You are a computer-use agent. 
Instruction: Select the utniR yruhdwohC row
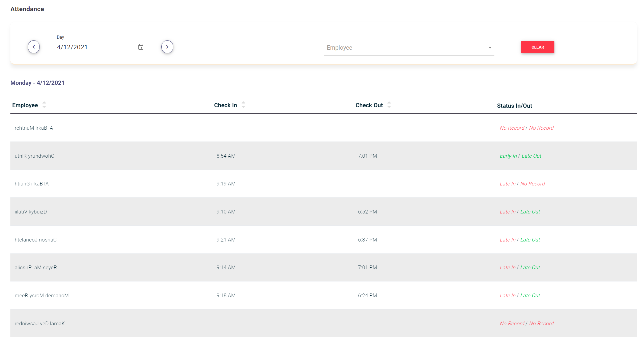coord(34,156)
